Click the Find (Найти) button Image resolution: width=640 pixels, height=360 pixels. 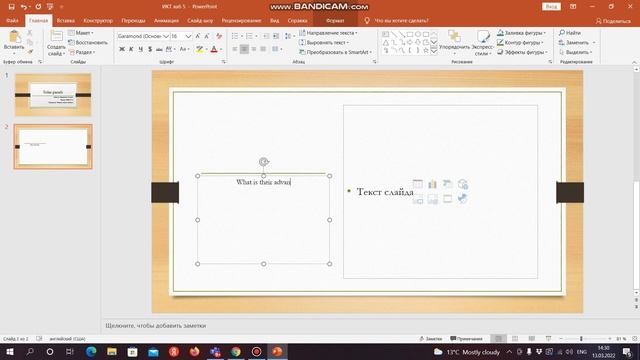pyautogui.click(x=570, y=33)
